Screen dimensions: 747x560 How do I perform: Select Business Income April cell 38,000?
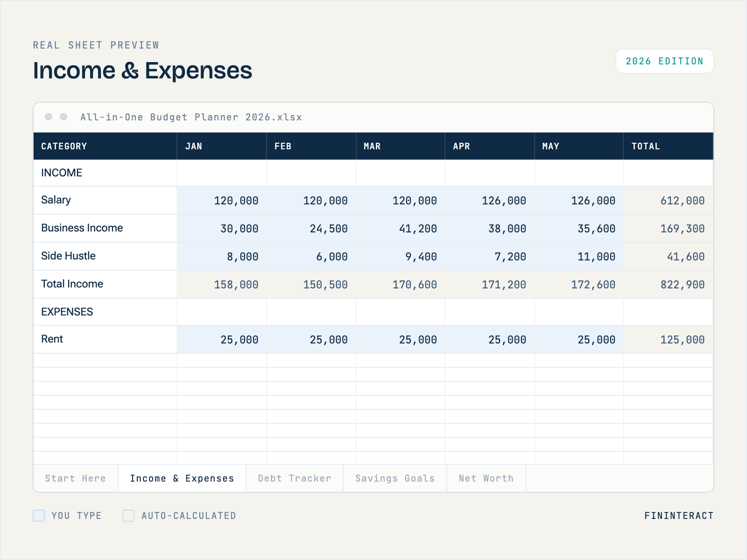point(490,228)
